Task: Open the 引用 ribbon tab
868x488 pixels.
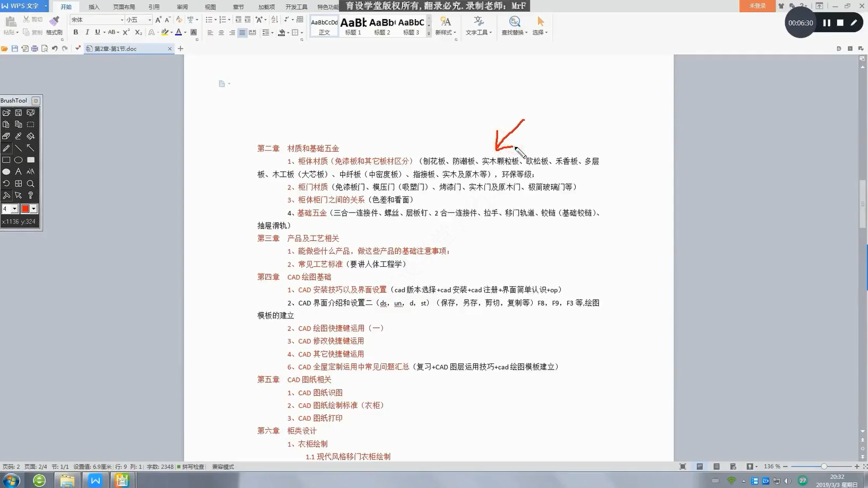Action: pyautogui.click(x=154, y=7)
